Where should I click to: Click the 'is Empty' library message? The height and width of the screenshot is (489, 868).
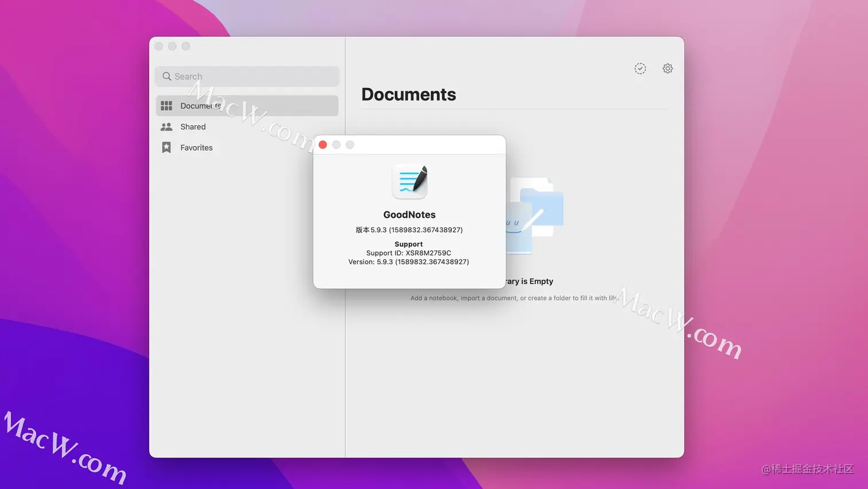point(529,281)
